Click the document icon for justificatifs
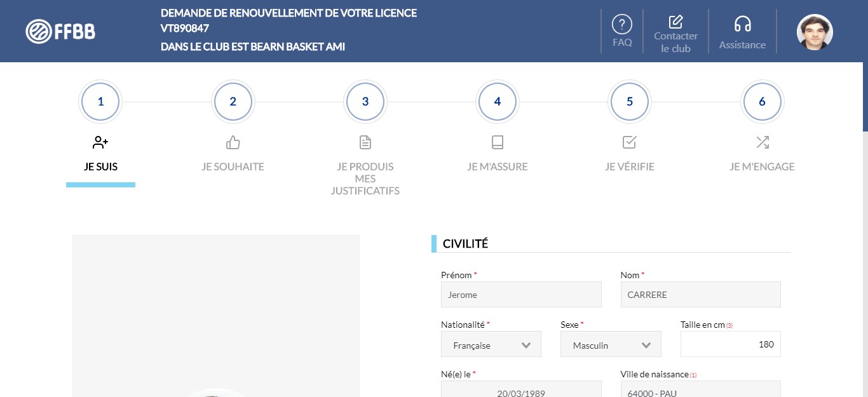Image resolution: width=868 pixels, height=397 pixels. 365,142
